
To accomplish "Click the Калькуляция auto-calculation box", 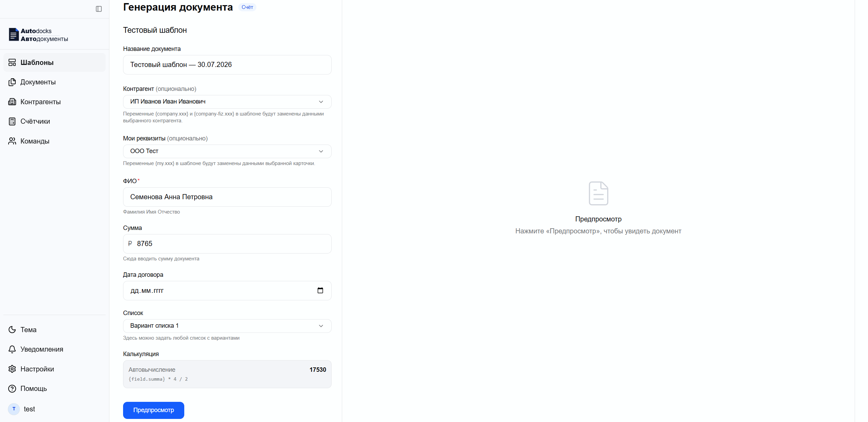I will (x=227, y=374).
